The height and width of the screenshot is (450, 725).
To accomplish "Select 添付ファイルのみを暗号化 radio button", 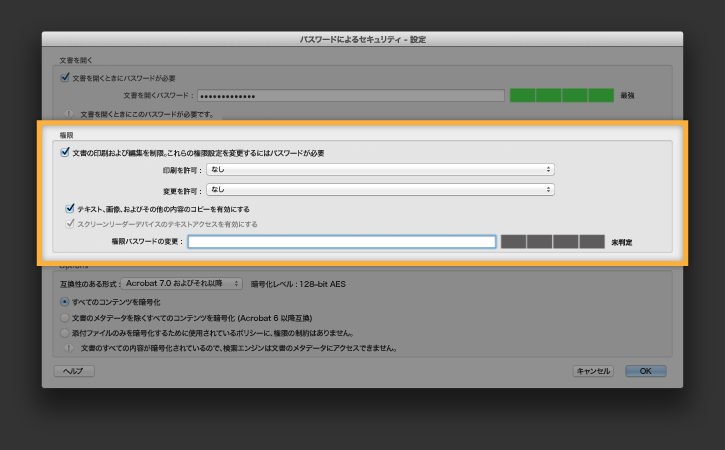I will click(65, 333).
